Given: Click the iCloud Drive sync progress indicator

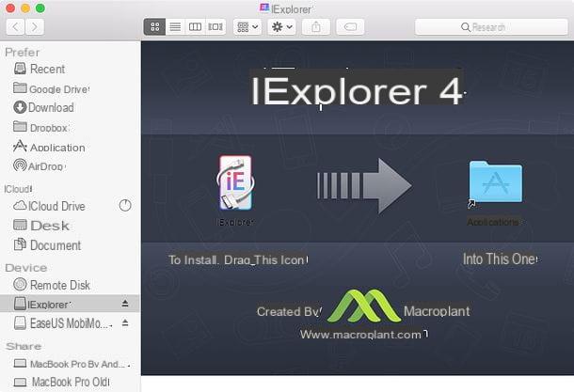Looking at the screenshot, I should coord(125,206).
